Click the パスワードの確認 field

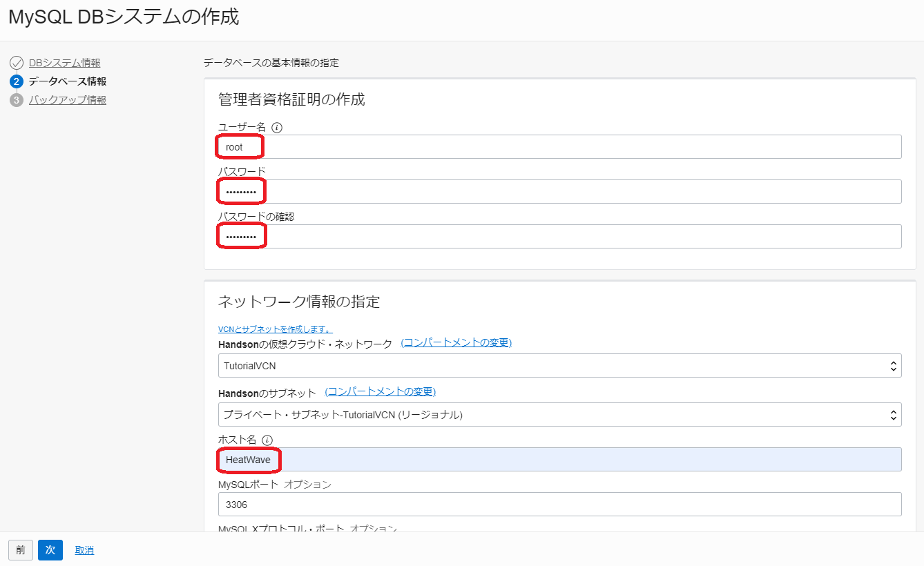click(x=559, y=237)
